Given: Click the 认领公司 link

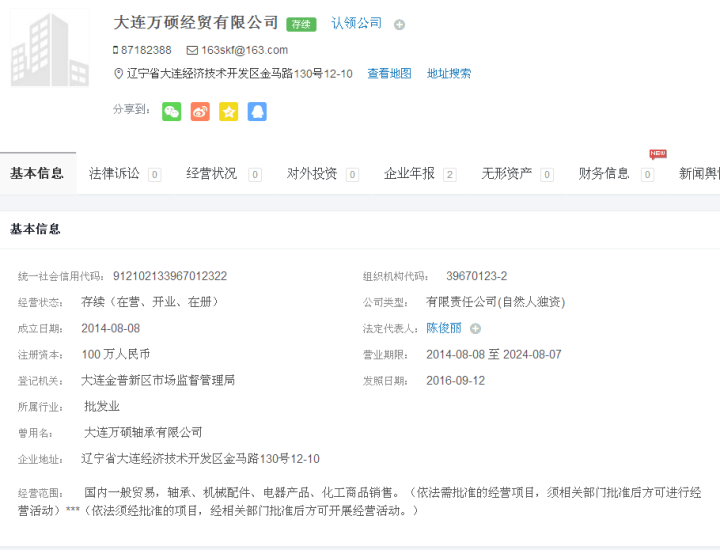Looking at the screenshot, I should click(x=357, y=23).
